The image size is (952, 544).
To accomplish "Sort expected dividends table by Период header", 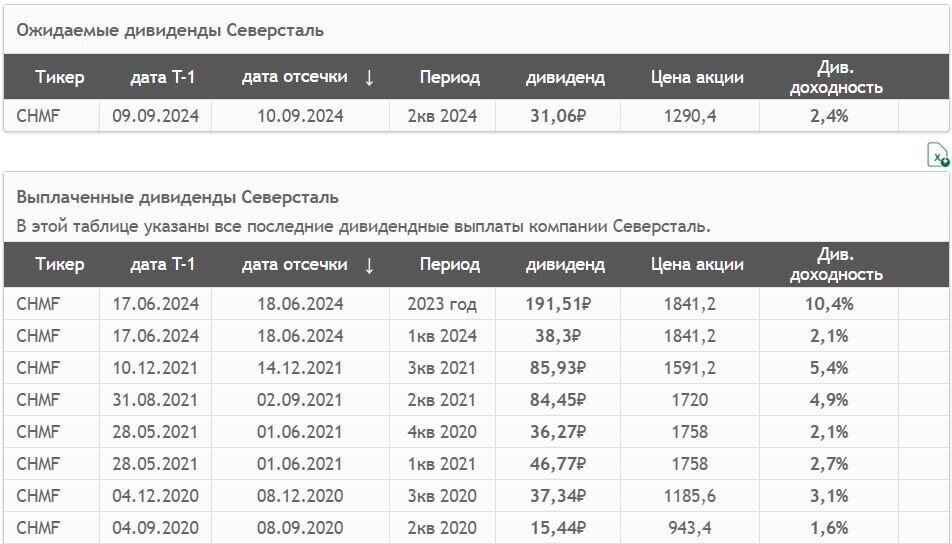I will pos(449,77).
